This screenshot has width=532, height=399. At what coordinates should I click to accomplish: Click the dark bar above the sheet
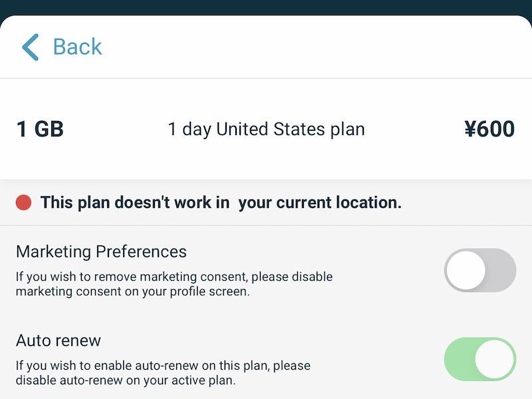tap(266, 7)
